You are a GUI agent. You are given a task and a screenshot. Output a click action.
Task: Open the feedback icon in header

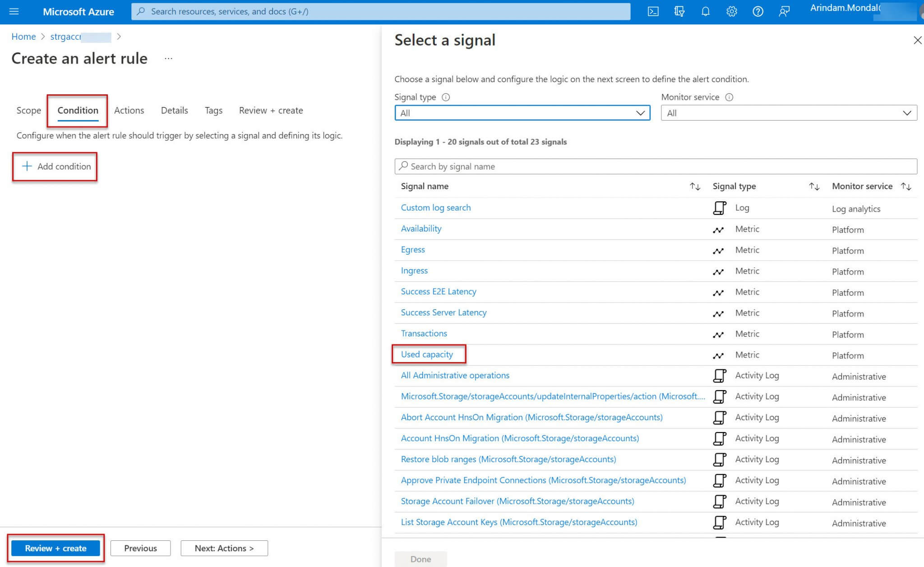[784, 12]
